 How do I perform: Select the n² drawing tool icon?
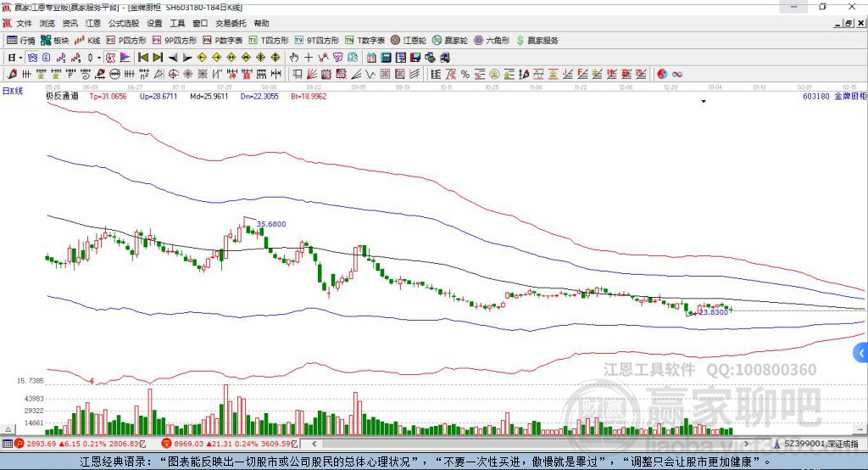(144, 75)
